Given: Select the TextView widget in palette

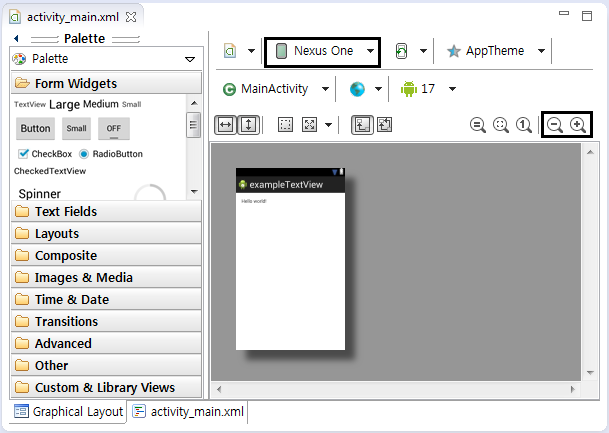Looking at the screenshot, I should point(30,104).
